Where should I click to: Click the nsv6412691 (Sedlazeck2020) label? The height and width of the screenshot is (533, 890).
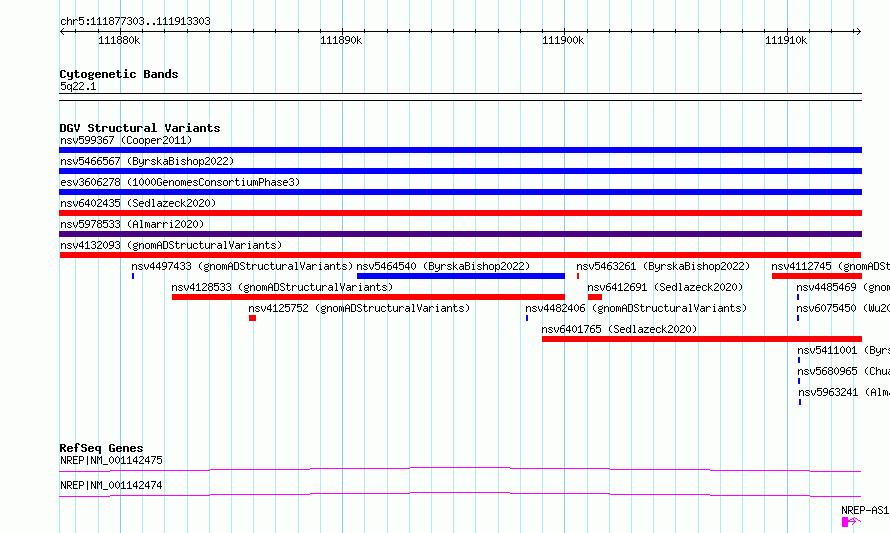click(665, 287)
